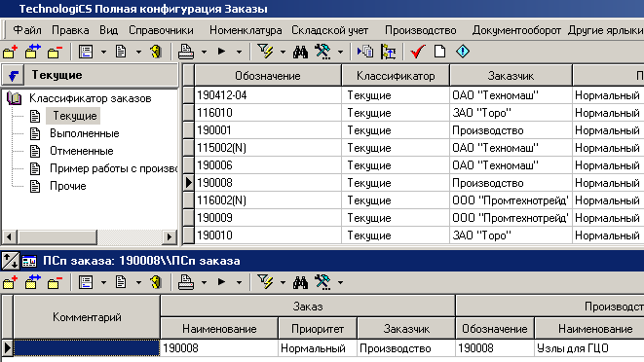644x362 pixels.
Task: Open the Номенклатура menu
Action: pyautogui.click(x=246, y=30)
